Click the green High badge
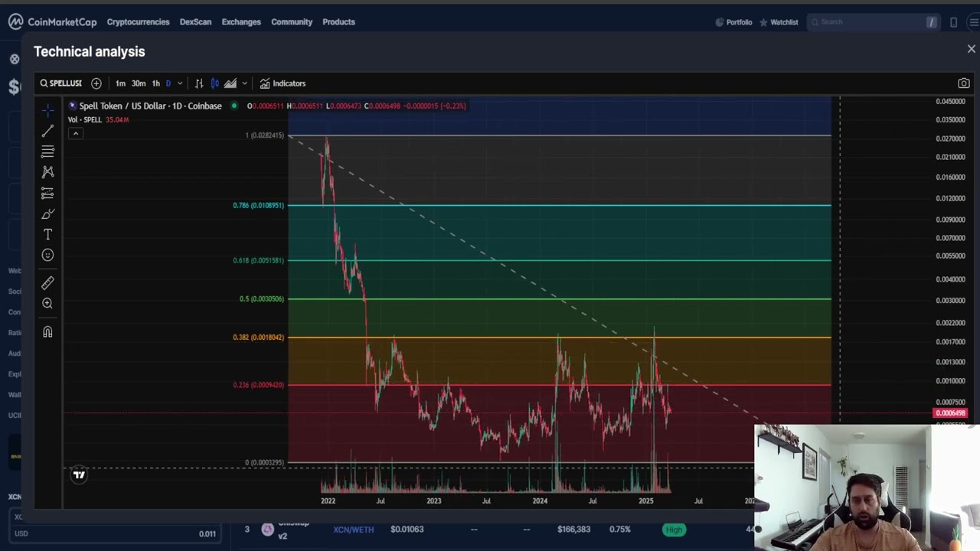Screen dimensions: 980x551 click(674, 530)
